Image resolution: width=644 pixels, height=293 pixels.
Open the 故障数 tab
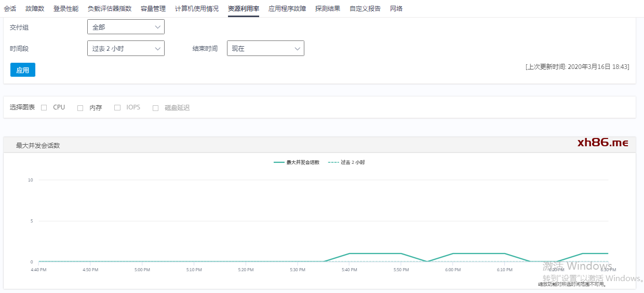click(x=35, y=9)
